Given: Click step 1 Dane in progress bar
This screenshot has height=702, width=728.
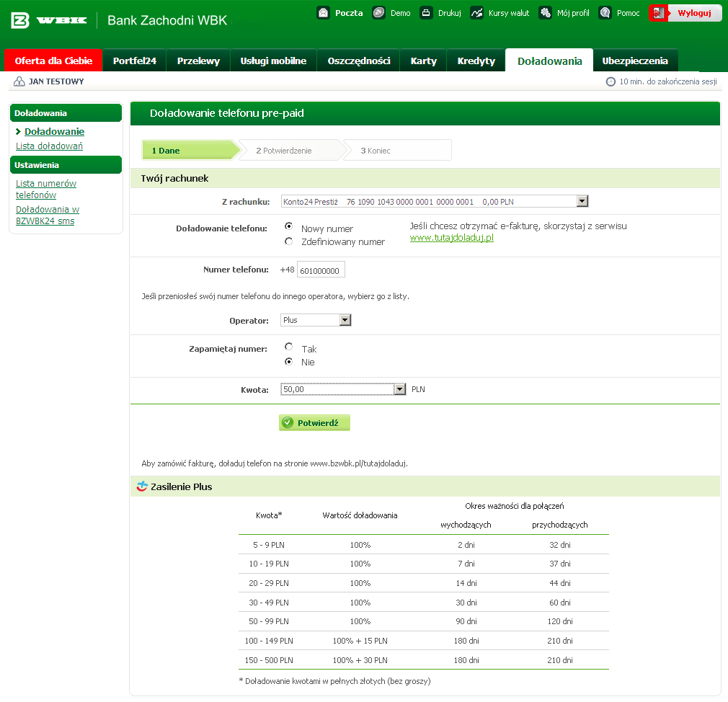Looking at the screenshot, I should tap(191, 151).
